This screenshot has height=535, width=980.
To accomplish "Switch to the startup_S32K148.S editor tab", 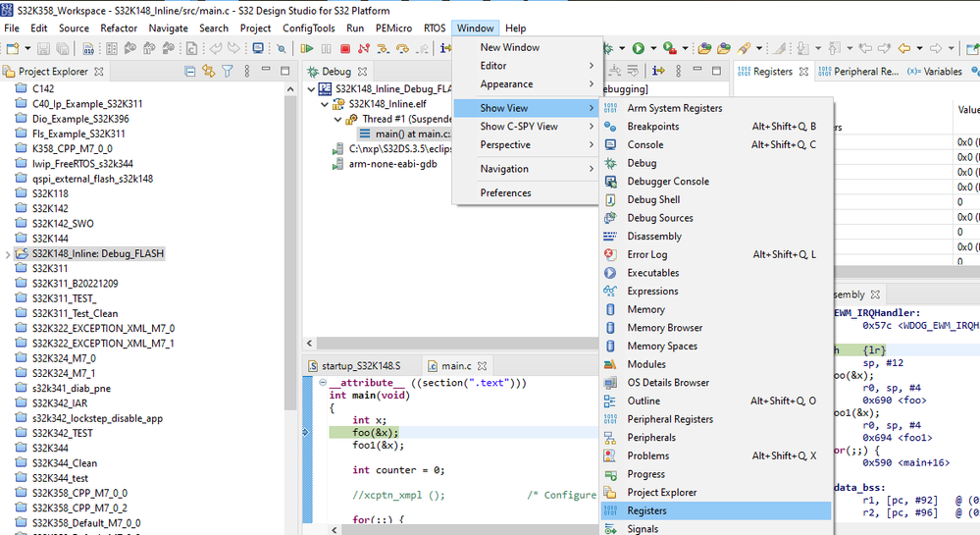I will pyautogui.click(x=354, y=366).
